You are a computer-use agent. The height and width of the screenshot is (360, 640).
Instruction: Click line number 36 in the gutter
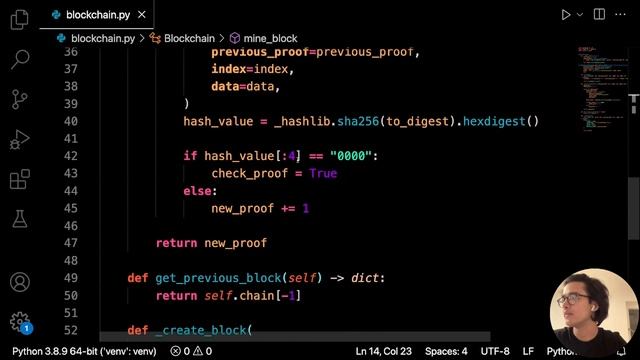pos(71,52)
